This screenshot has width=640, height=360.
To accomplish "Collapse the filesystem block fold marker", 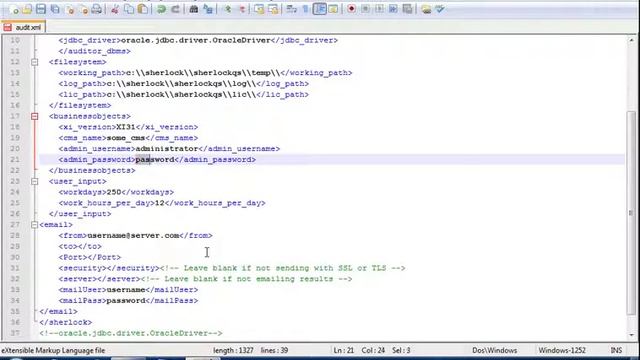I will tap(35, 62).
